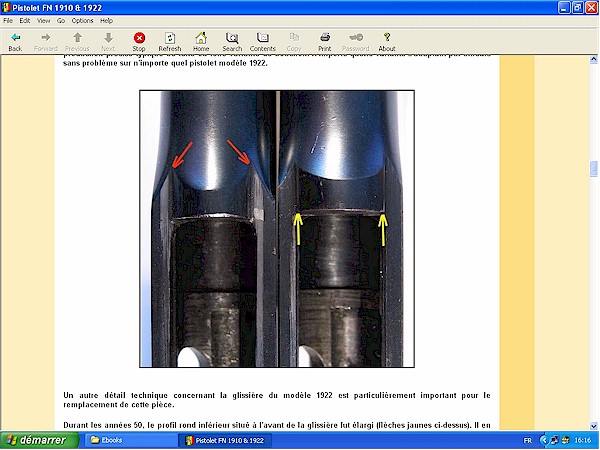Open the Search tool
Image resolution: width=600 pixels, height=450 pixels.
pos(232,38)
